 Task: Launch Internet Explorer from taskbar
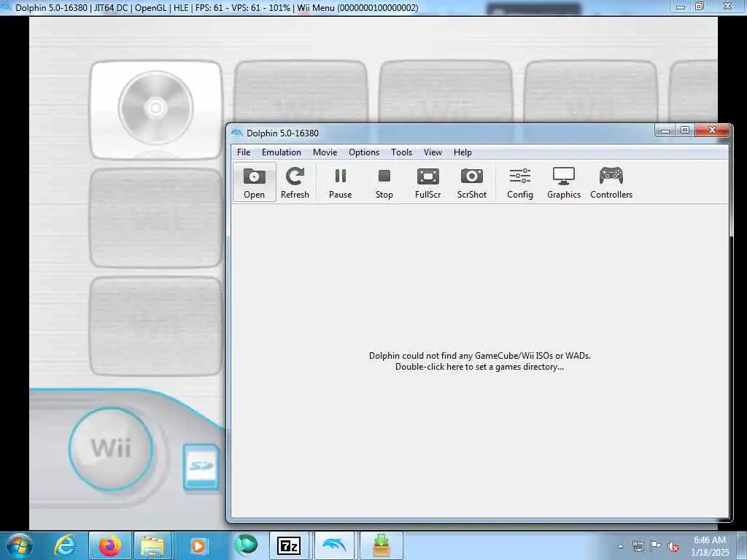click(65, 545)
